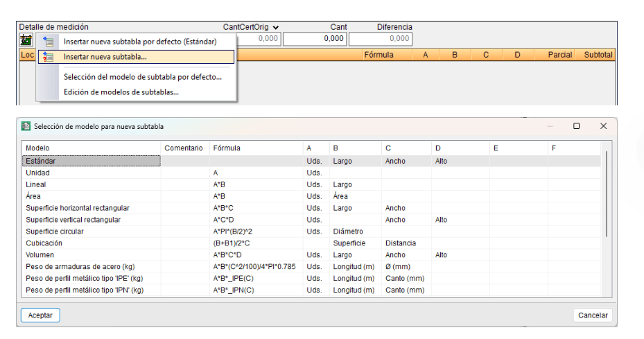The width and height of the screenshot is (644, 339).
Task: Click the Alto cell in Volumen row
Action: tap(460, 254)
